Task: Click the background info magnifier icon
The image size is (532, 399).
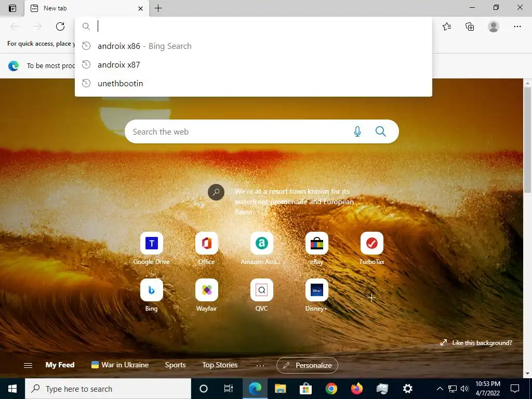Action: tap(216, 192)
